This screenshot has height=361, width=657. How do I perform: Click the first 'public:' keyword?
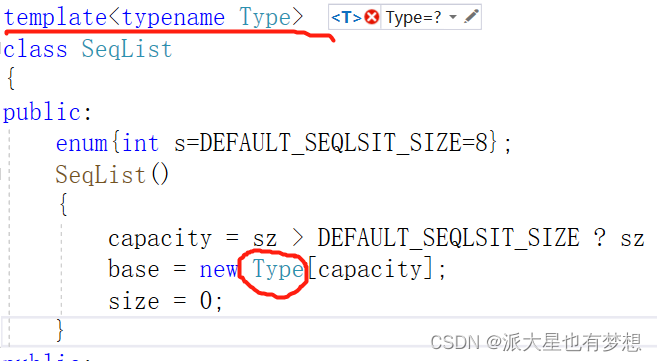point(47,113)
